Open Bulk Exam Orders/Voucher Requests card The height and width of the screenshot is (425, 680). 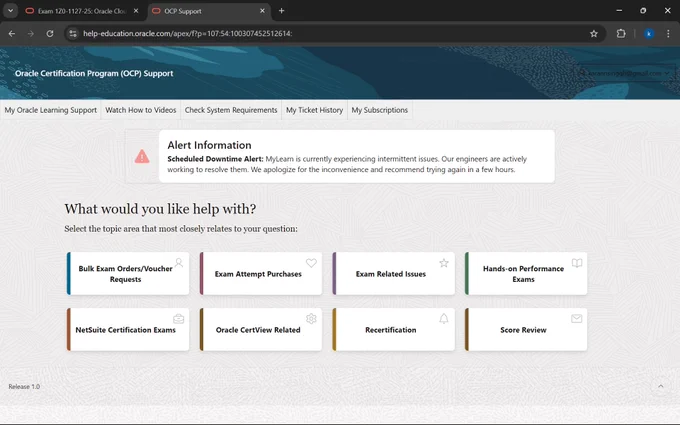click(128, 274)
